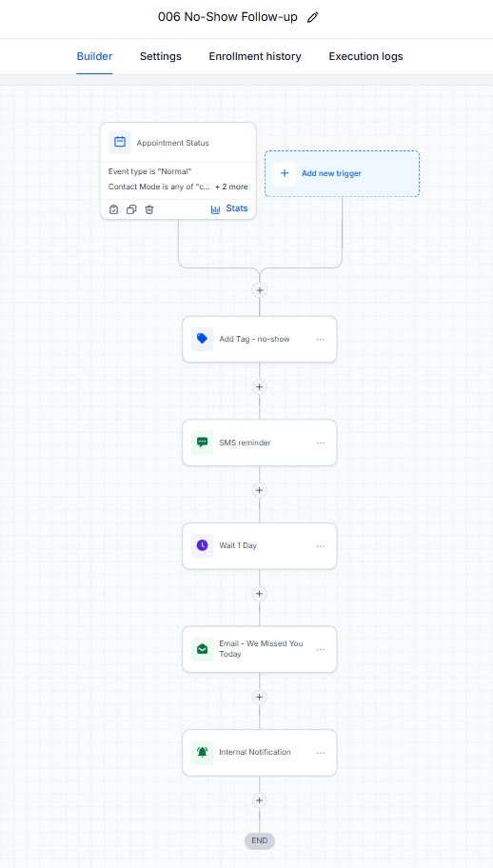The height and width of the screenshot is (868, 493).
Task: Click Add new trigger
Action: (x=342, y=173)
